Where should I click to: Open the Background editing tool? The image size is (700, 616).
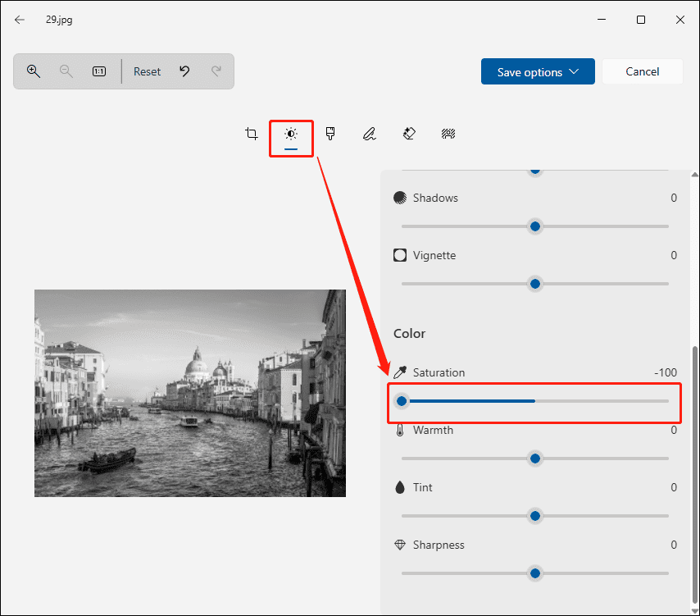[448, 133]
